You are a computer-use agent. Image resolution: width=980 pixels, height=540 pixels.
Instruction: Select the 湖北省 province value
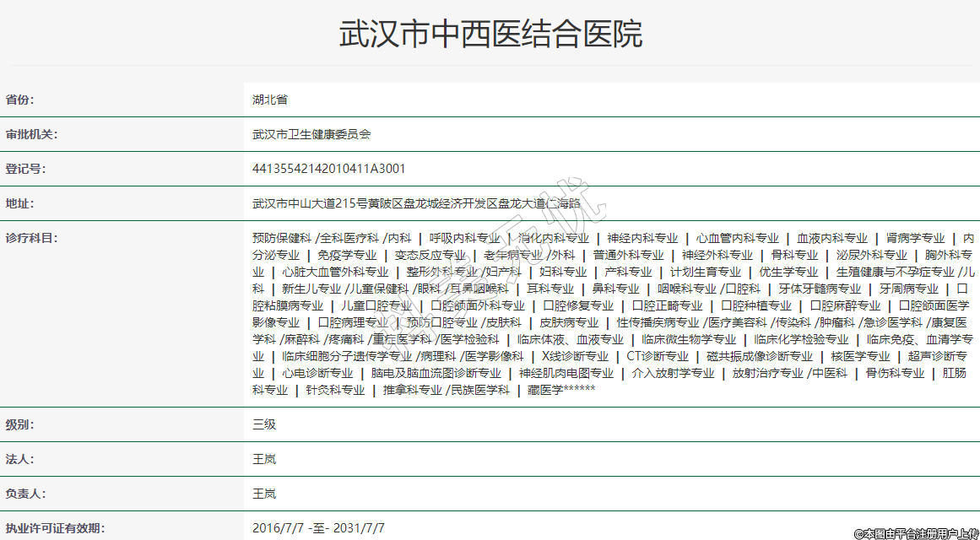tap(270, 100)
